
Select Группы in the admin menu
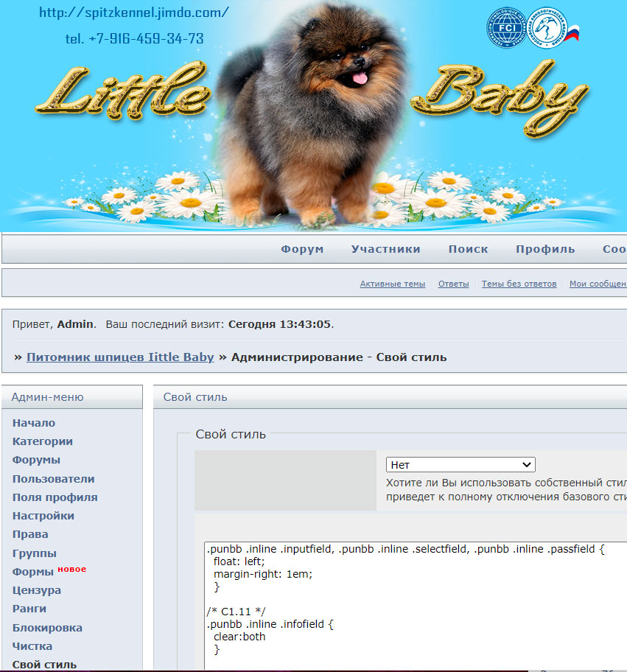click(x=35, y=553)
